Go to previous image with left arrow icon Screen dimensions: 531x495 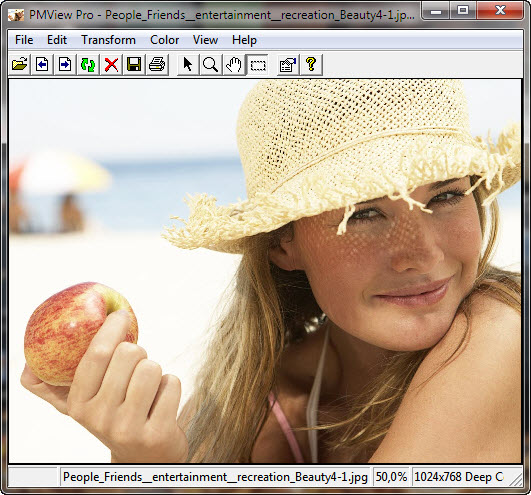[x=42, y=64]
